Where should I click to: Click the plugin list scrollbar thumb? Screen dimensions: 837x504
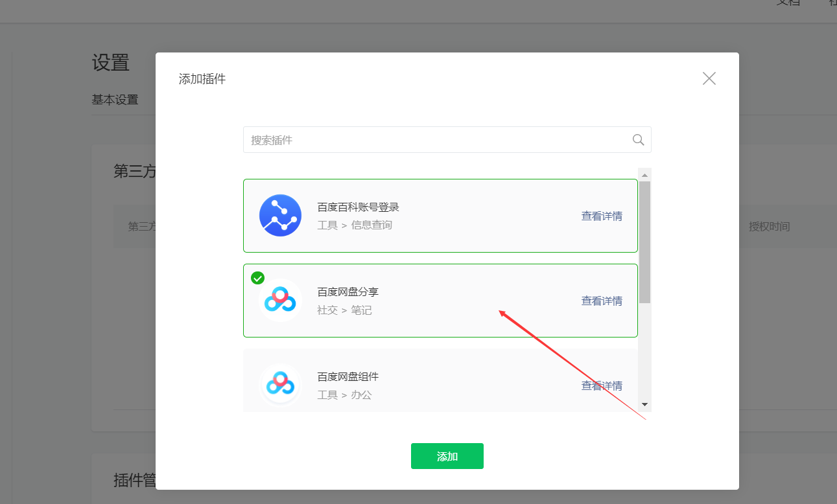(x=644, y=242)
